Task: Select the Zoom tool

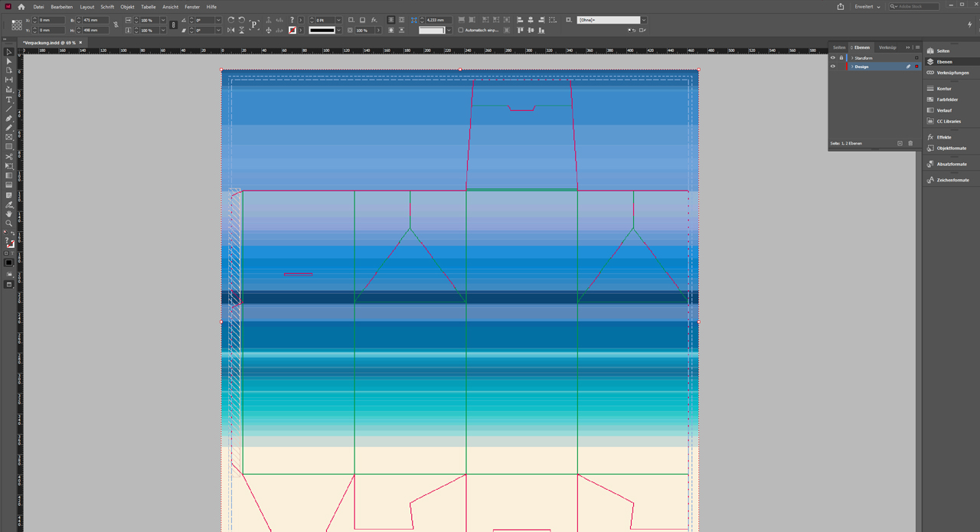Action: point(9,224)
